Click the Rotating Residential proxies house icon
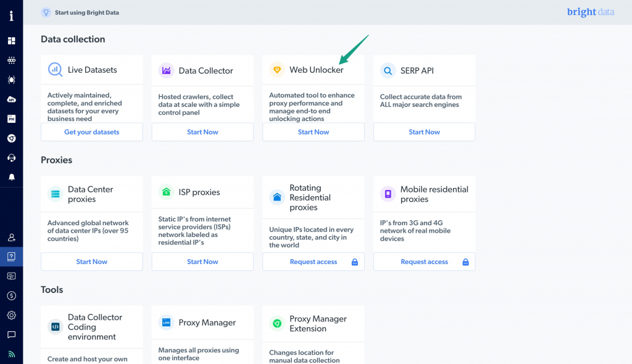The width and height of the screenshot is (632, 364). (x=277, y=197)
